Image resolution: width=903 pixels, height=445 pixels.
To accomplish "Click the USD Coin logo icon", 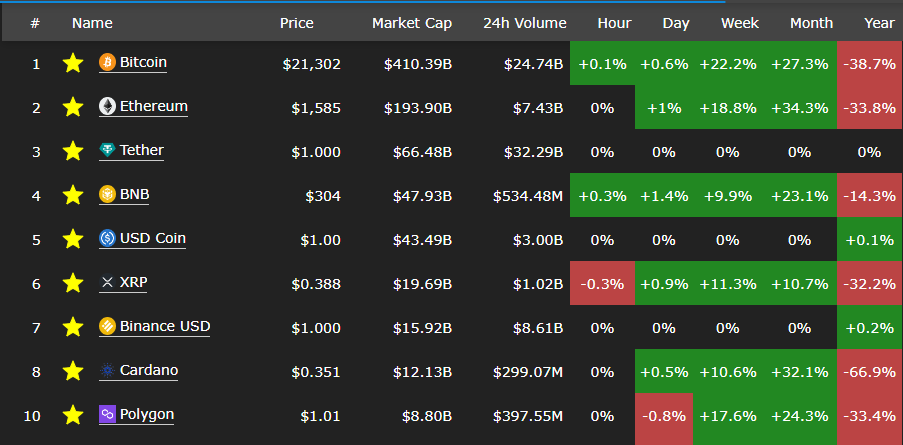I will click(107, 238).
